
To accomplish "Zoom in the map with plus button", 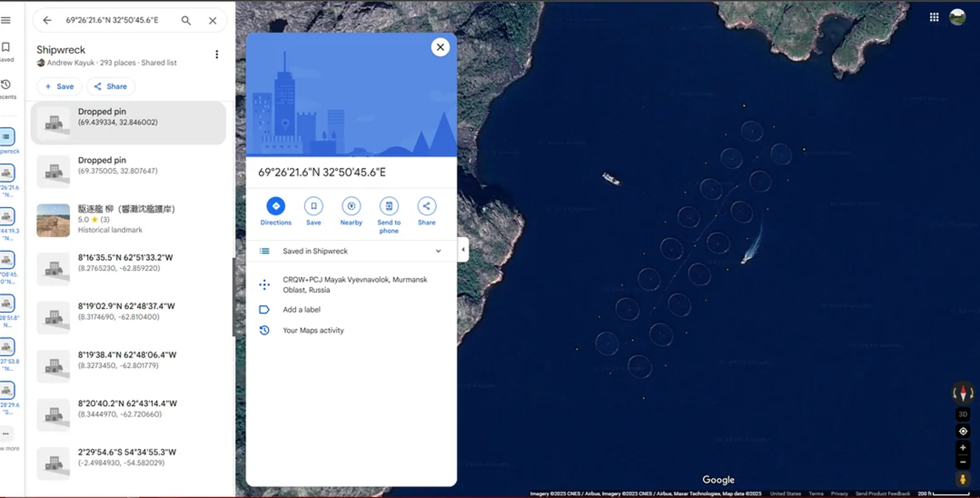I will 963,447.
